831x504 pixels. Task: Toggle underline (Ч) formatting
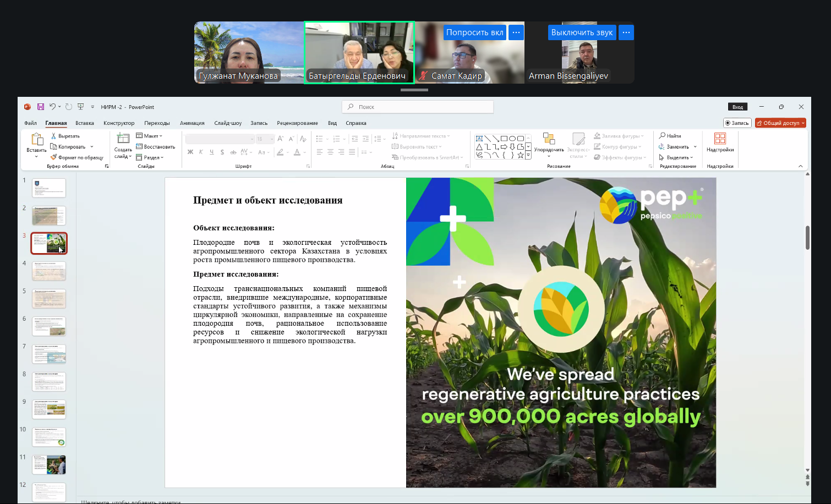211,152
